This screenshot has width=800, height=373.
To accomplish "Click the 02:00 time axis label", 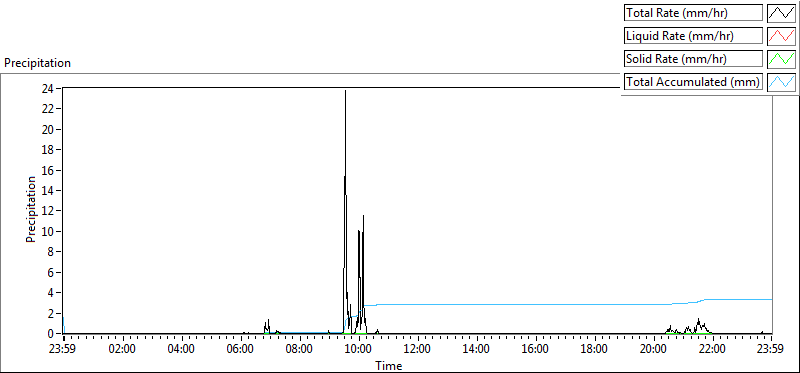I will [122, 350].
